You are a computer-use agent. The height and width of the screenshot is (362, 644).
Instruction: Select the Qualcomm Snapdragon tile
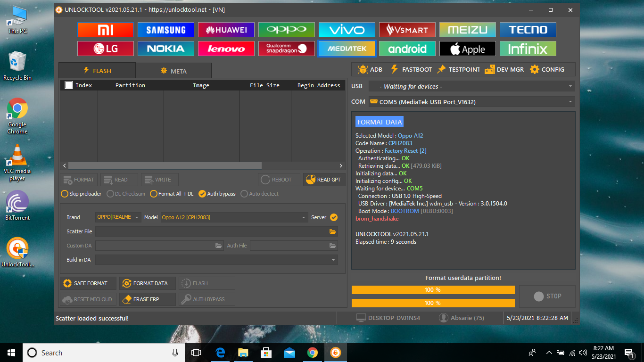[287, 49]
